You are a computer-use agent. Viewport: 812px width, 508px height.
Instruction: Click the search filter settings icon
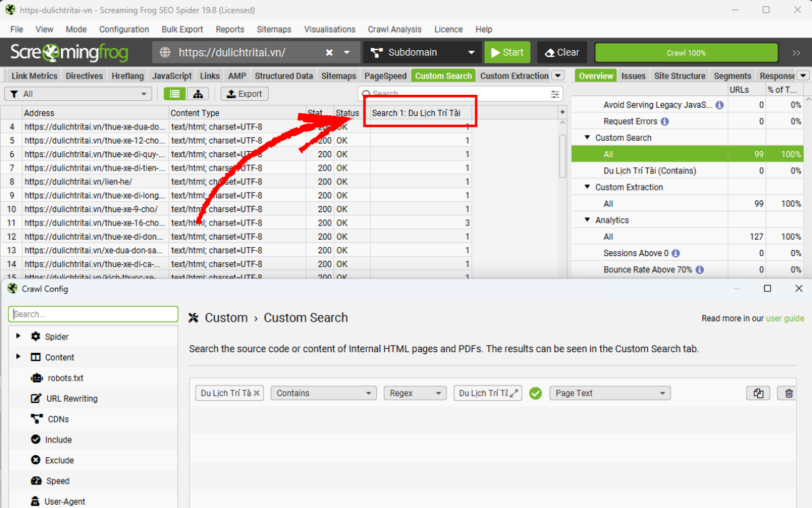555,94
